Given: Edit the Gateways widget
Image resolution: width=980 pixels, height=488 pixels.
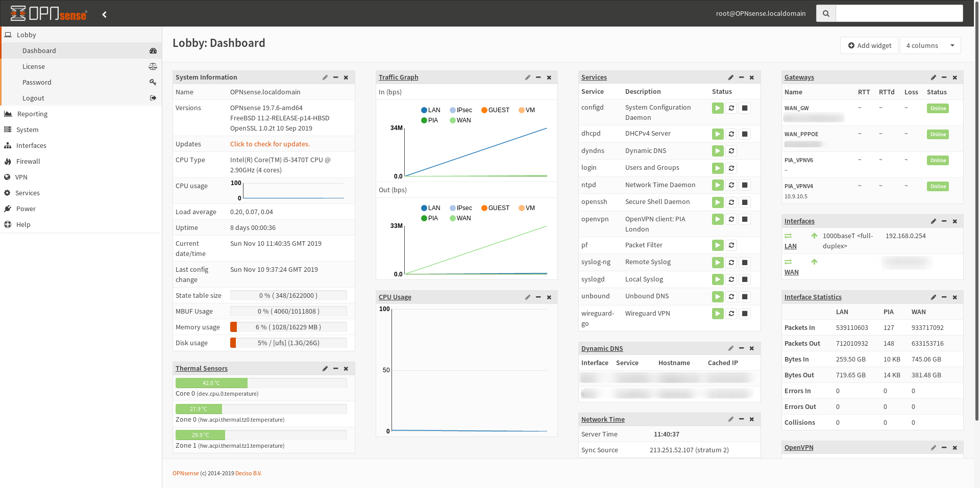Looking at the screenshot, I should point(934,78).
